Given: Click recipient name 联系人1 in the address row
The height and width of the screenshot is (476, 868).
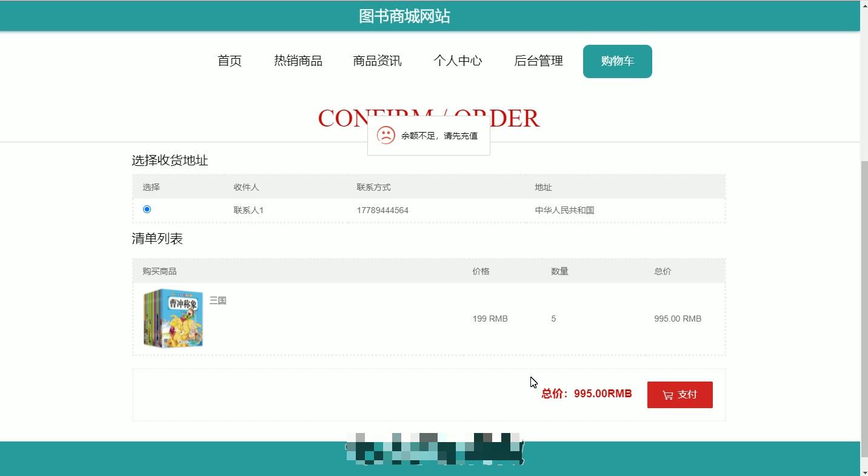Looking at the screenshot, I should click(248, 210).
